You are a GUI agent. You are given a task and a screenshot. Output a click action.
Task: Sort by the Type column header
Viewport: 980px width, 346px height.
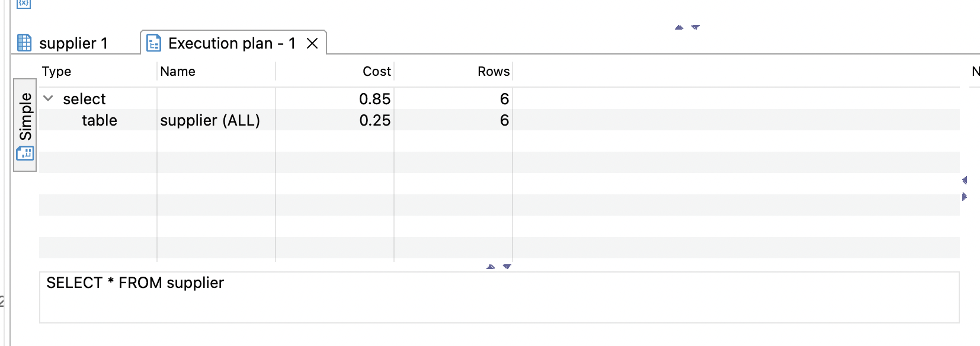tap(57, 71)
